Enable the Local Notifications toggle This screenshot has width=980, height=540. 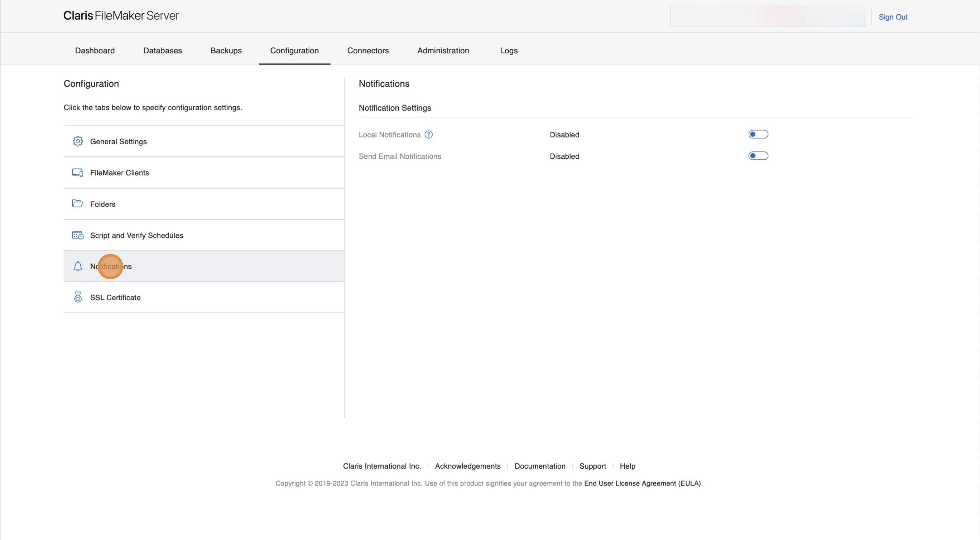(x=758, y=134)
